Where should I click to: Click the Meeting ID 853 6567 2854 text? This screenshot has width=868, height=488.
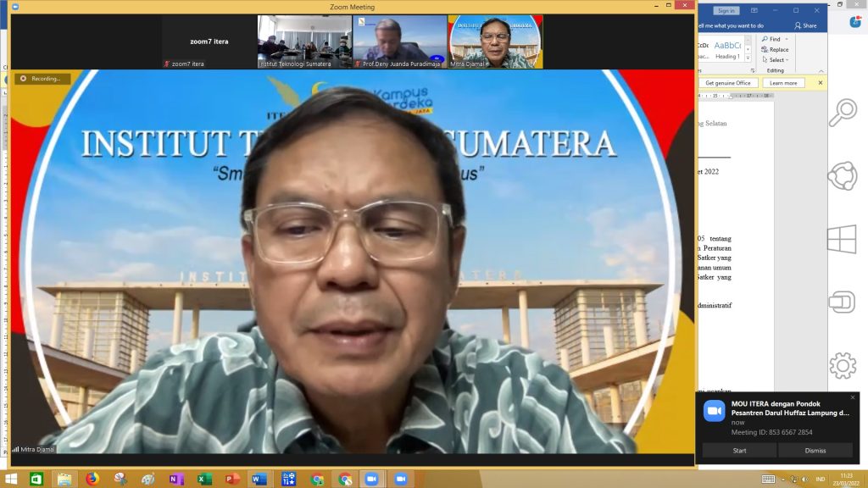pyautogui.click(x=771, y=432)
